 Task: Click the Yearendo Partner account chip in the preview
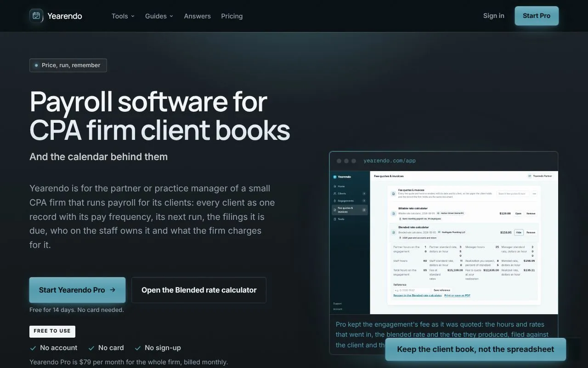(540, 176)
